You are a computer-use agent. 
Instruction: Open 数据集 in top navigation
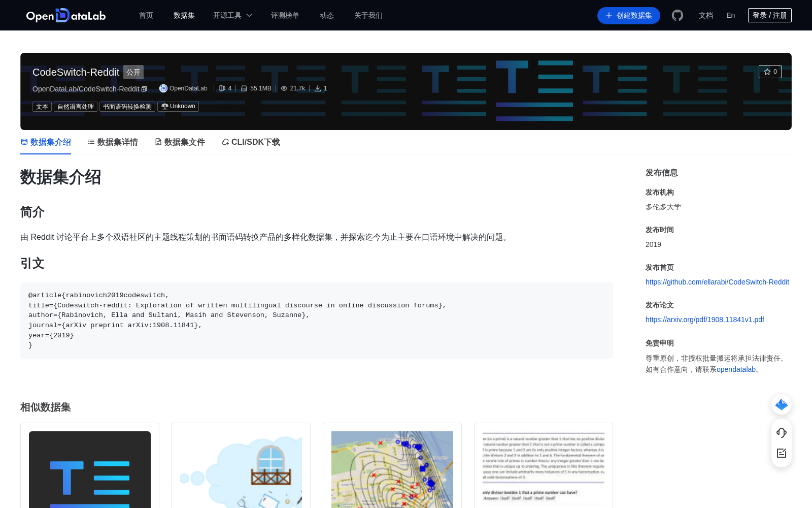[184, 15]
